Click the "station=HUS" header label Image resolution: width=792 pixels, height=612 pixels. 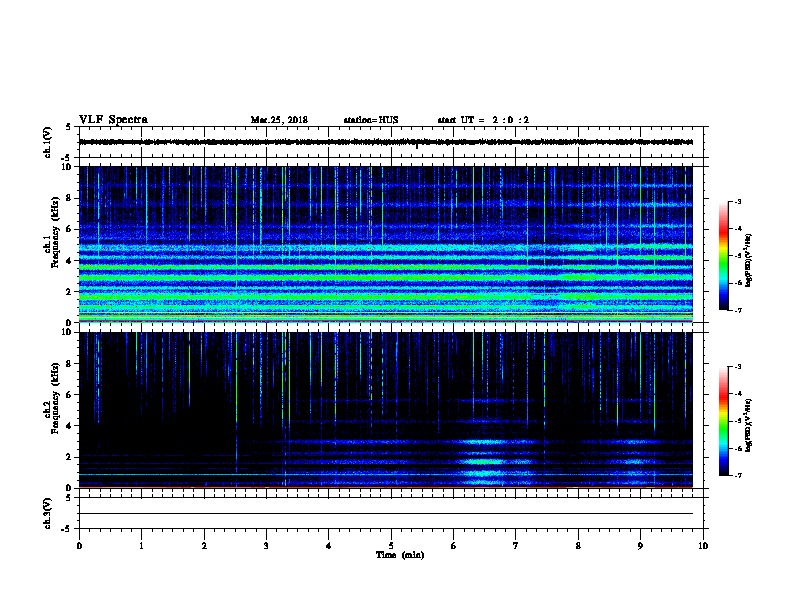(x=371, y=120)
